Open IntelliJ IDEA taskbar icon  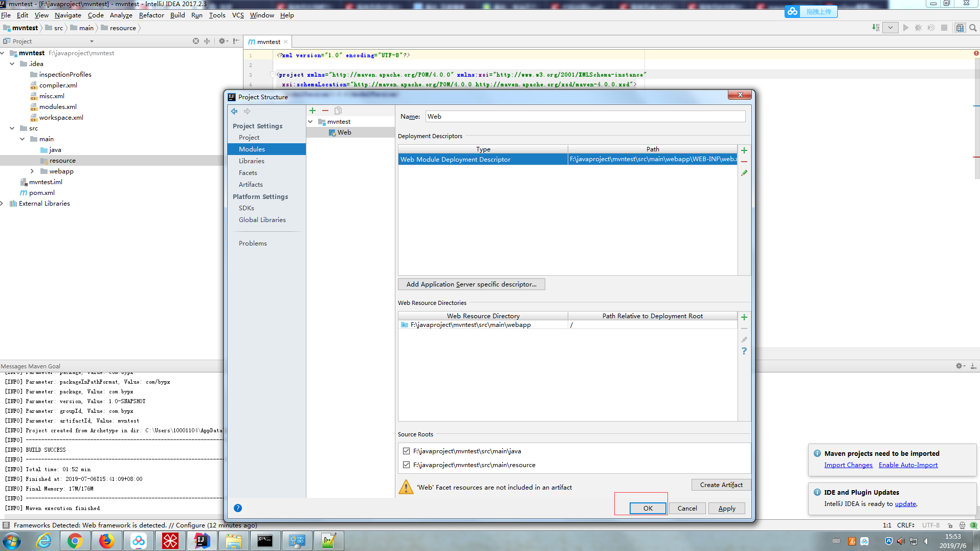[x=202, y=541]
